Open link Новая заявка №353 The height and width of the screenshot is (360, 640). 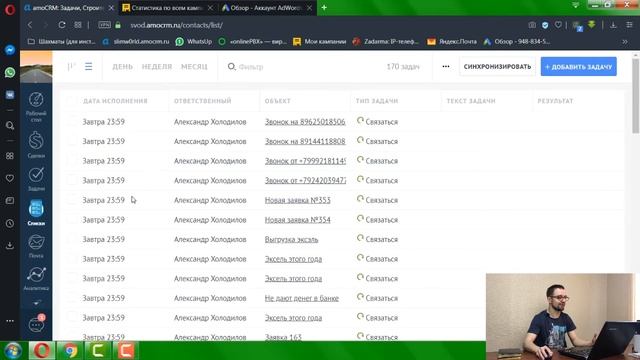(298, 200)
